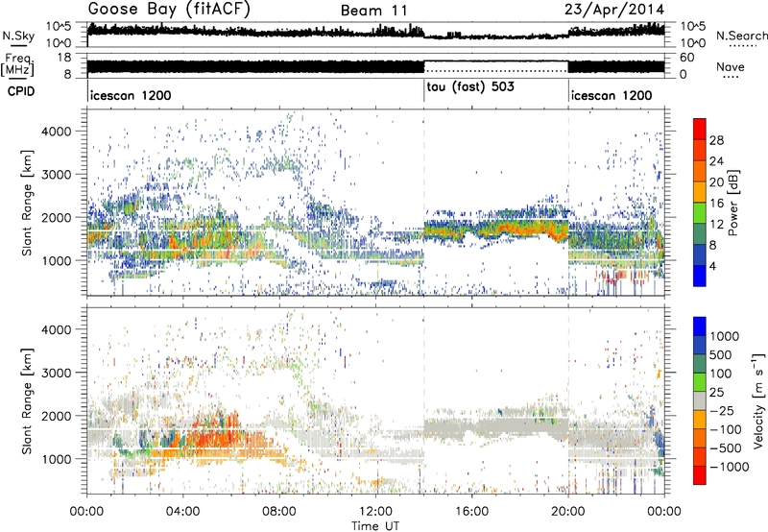Image resolution: width=768 pixels, height=532 pixels.
Task: Select the "Beam 11" label
Action: click(x=373, y=11)
